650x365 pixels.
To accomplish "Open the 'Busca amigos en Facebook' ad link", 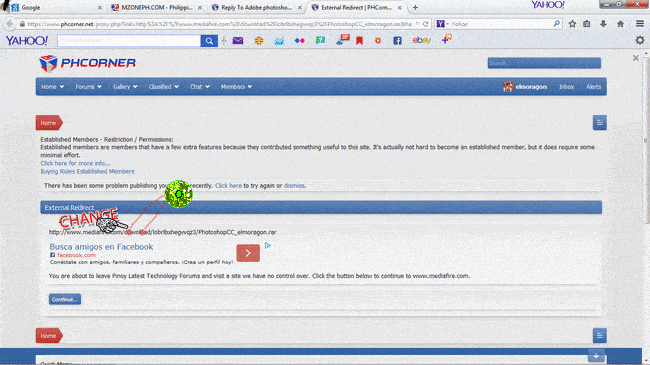I will pos(101,247).
